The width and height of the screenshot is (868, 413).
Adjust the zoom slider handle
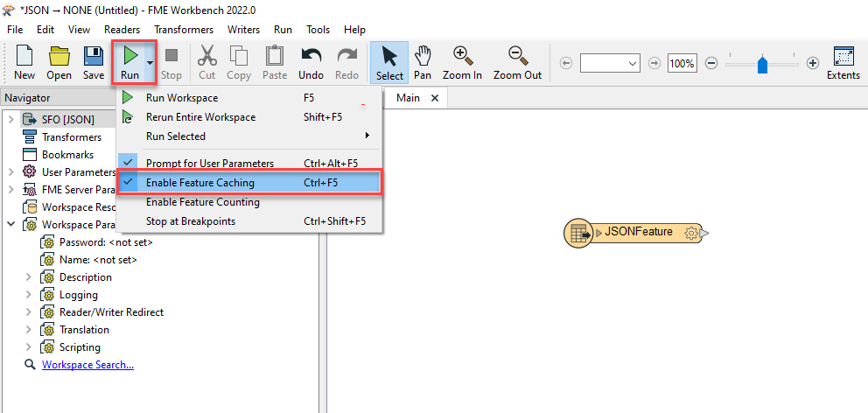coord(762,63)
